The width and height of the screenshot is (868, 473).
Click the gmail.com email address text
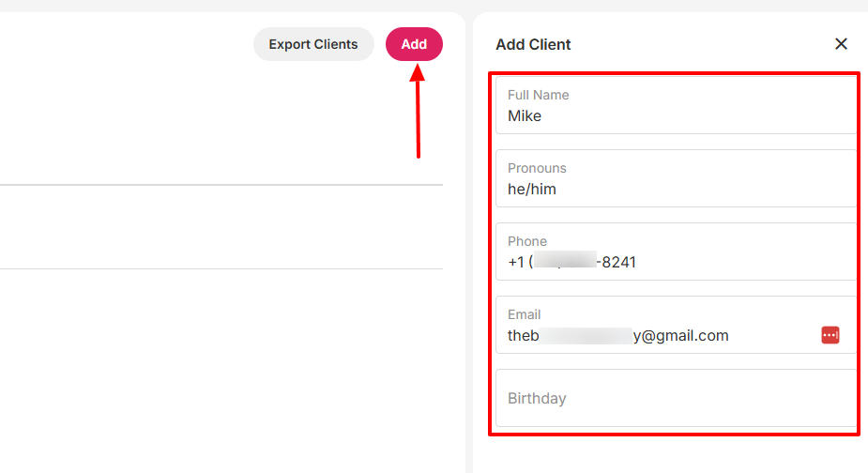(681, 336)
